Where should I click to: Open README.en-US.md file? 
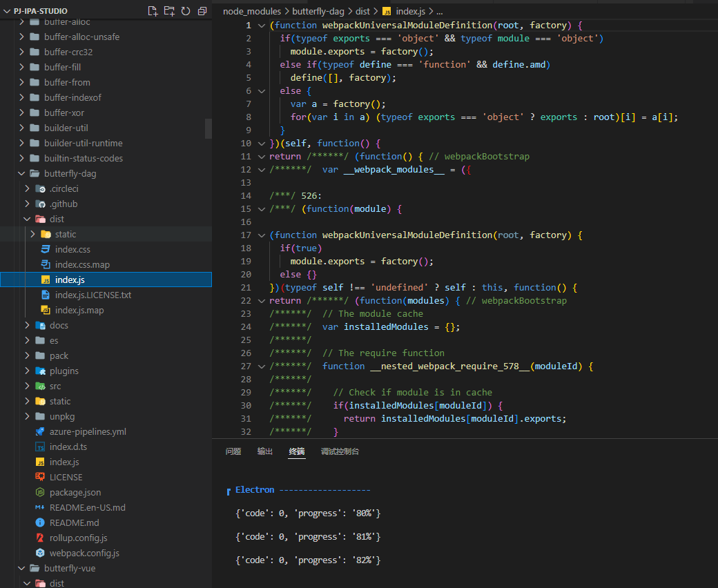pyautogui.click(x=88, y=507)
